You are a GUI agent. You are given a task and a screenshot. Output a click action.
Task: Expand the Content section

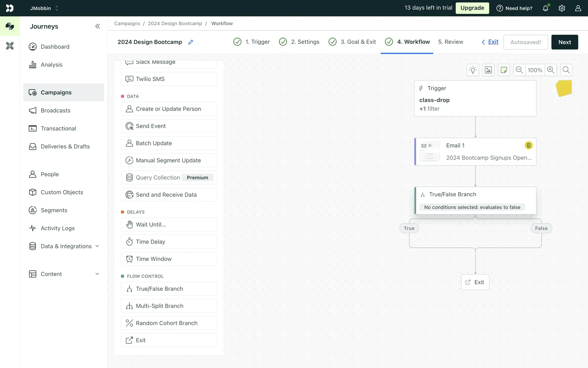[x=97, y=274]
